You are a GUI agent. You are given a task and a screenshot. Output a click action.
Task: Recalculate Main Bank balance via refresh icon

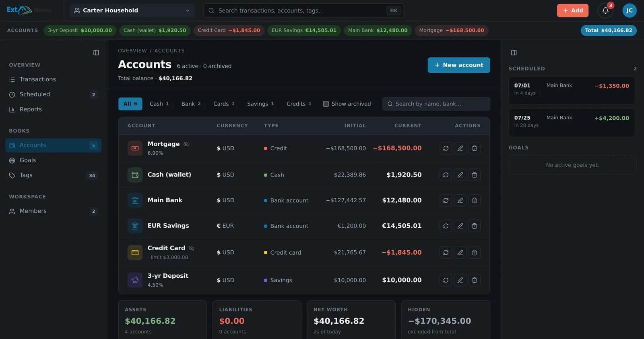pyautogui.click(x=446, y=200)
